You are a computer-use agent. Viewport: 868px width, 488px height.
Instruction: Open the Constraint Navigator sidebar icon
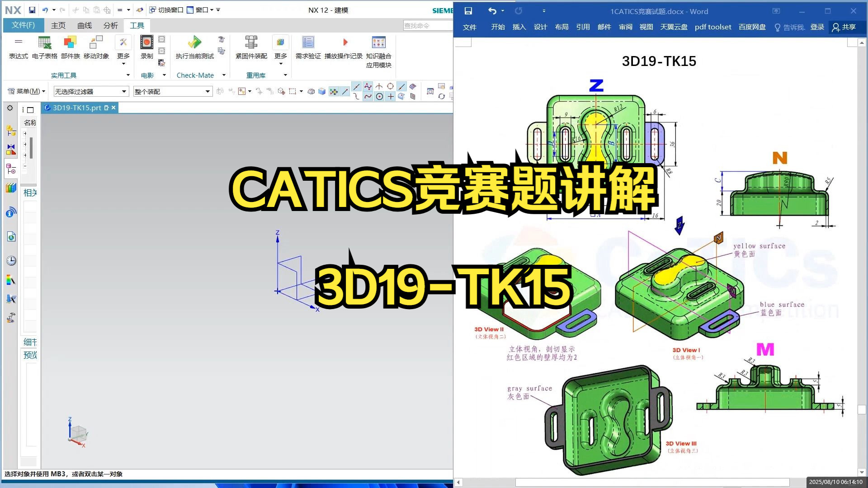pos(11,149)
